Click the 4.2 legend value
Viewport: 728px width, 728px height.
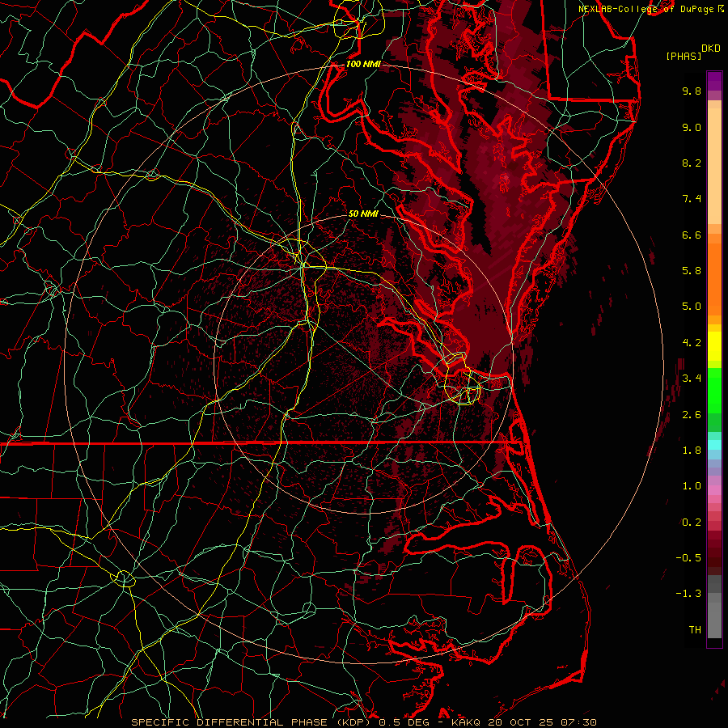tap(692, 343)
